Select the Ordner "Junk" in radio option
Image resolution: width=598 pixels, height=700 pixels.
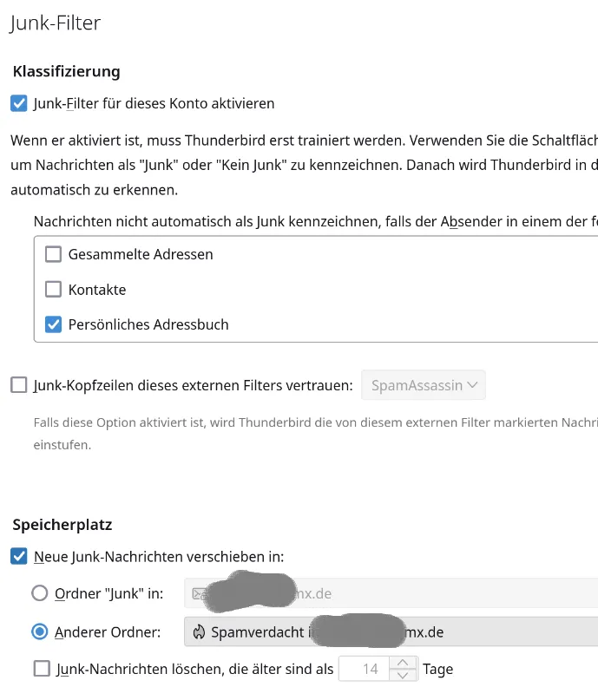click(40, 594)
